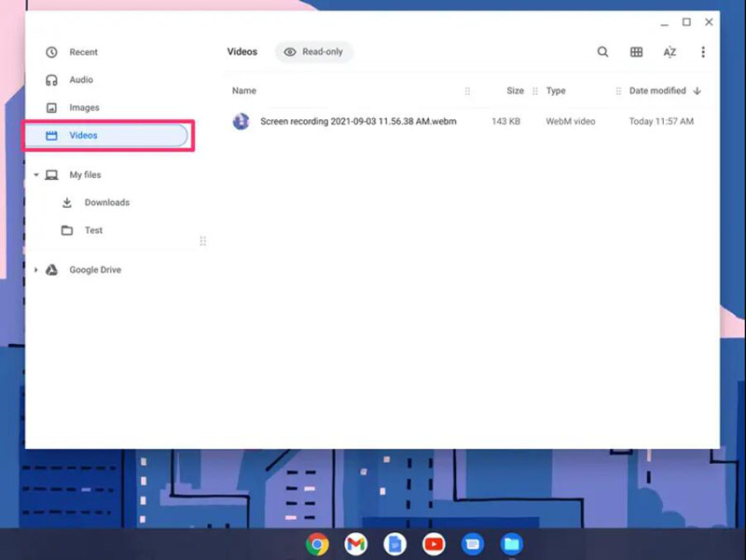746x560 pixels.
Task: Open the three-dot more menu
Action: 703,52
